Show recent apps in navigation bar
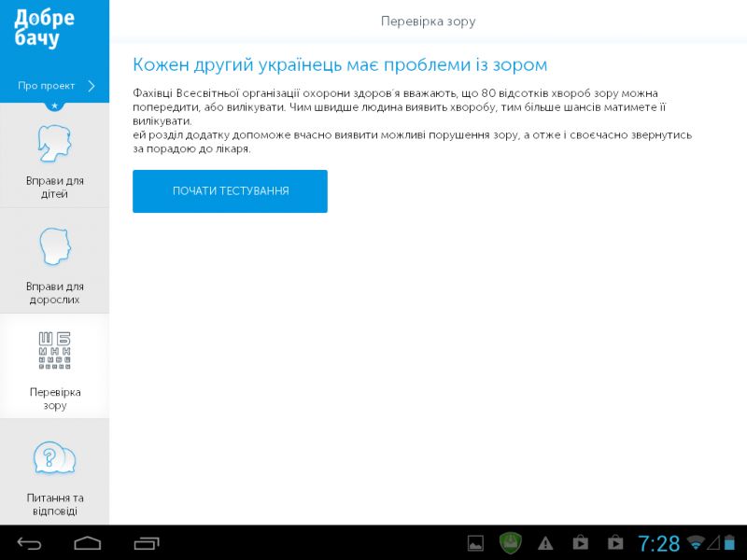 click(x=148, y=543)
